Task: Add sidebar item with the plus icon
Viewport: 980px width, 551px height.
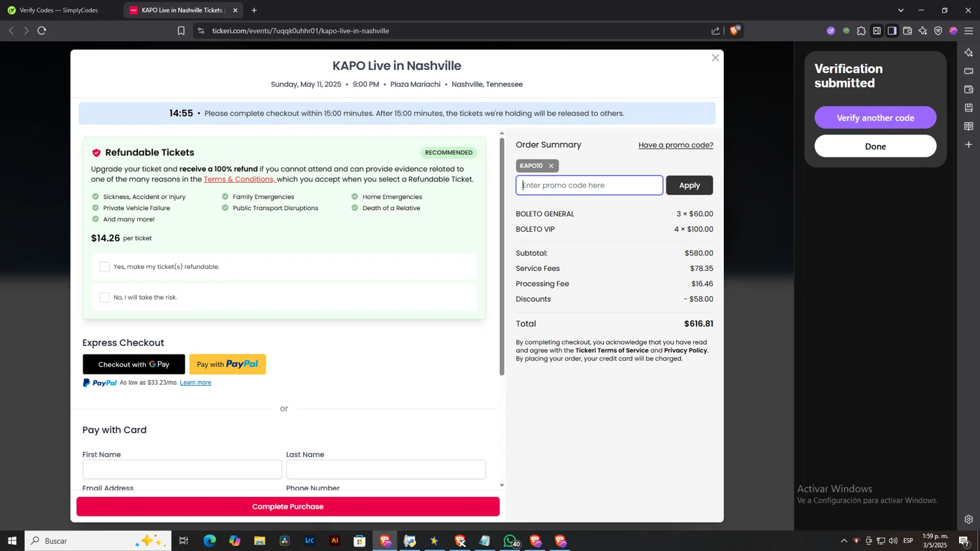Action: point(969,144)
